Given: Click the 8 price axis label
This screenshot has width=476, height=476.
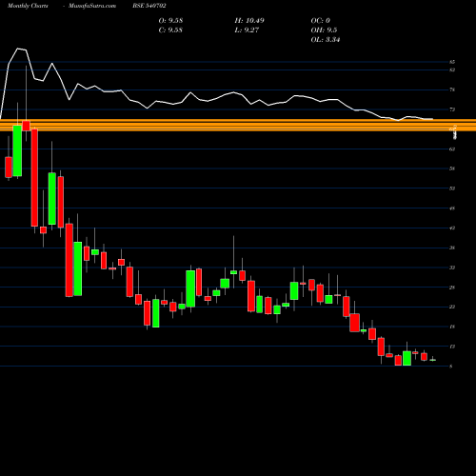Looking at the screenshot, I should pos(451,367).
